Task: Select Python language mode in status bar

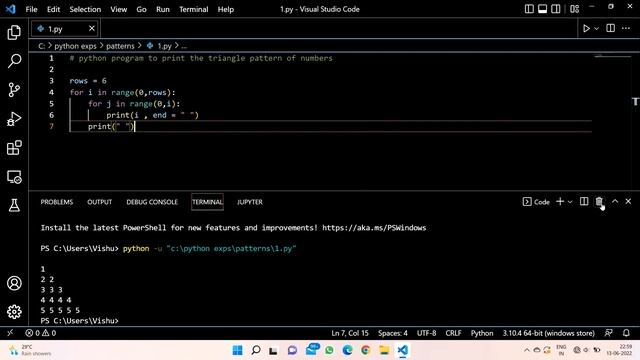Action: (482, 333)
